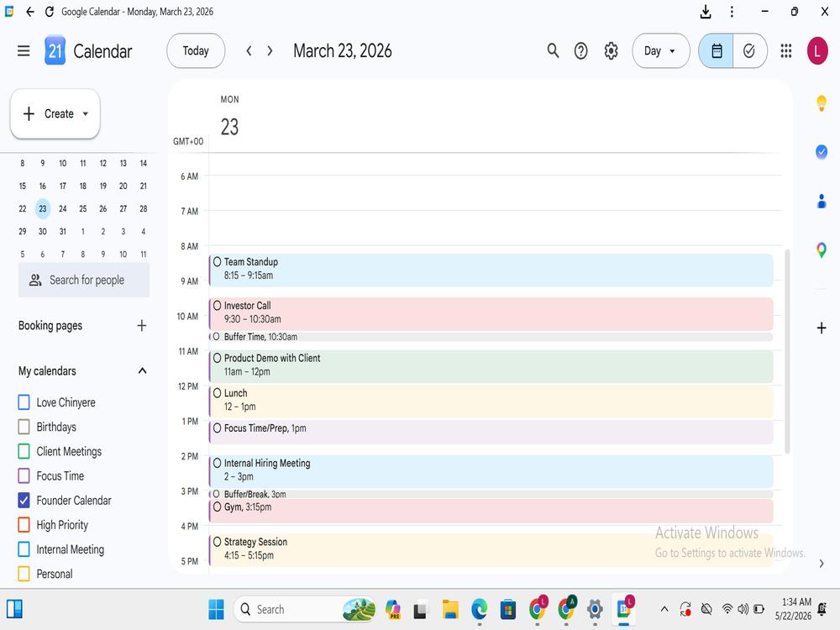Collapse the My calendars section chevron
Screen dimensions: 840x630
click(142, 370)
